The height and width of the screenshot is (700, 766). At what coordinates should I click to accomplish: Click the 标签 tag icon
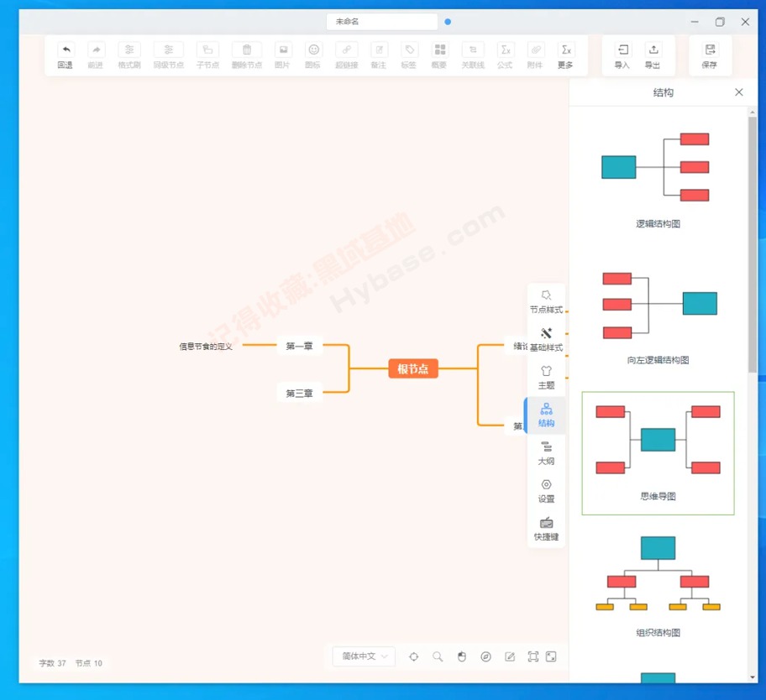pos(409,50)
